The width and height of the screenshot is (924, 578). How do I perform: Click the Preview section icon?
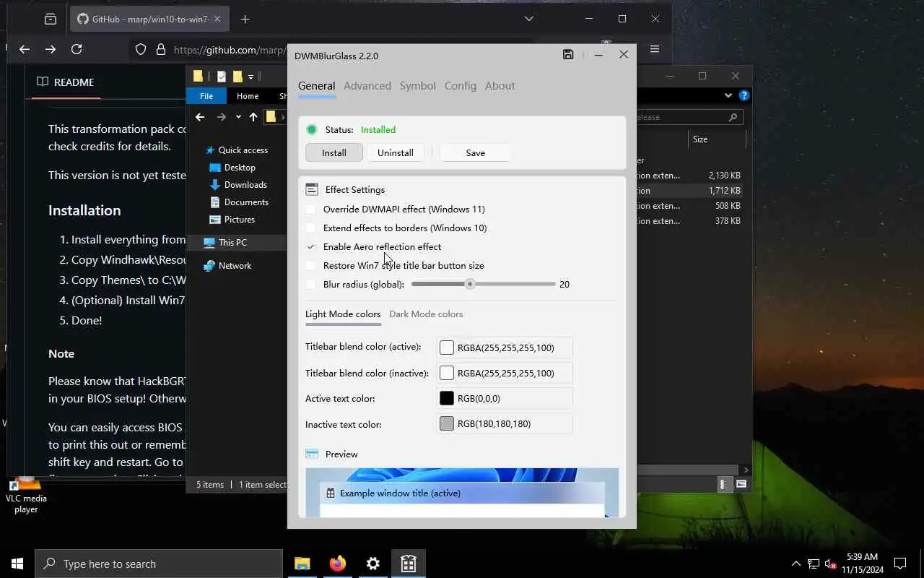(x=312, y=454)
